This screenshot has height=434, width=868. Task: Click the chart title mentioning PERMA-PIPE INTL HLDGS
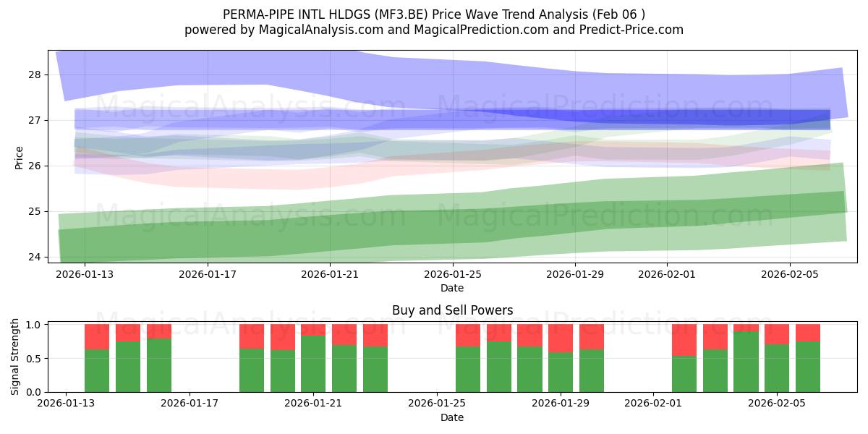[433, 14]
